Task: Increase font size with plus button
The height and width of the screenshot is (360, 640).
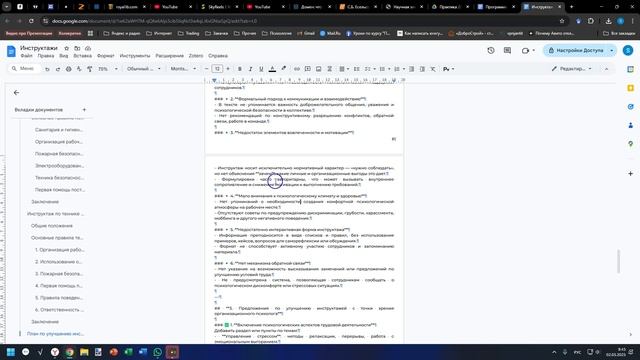Action: (x=228, y=69)
